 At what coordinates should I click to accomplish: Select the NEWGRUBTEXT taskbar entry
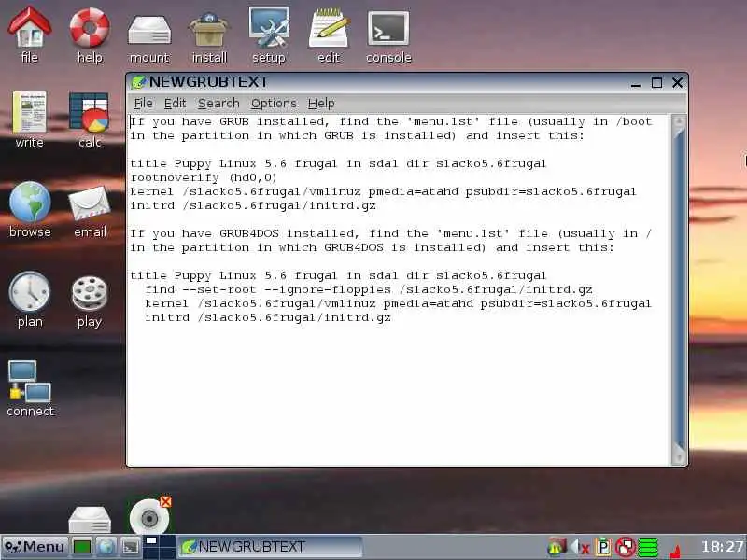[270, 547]
